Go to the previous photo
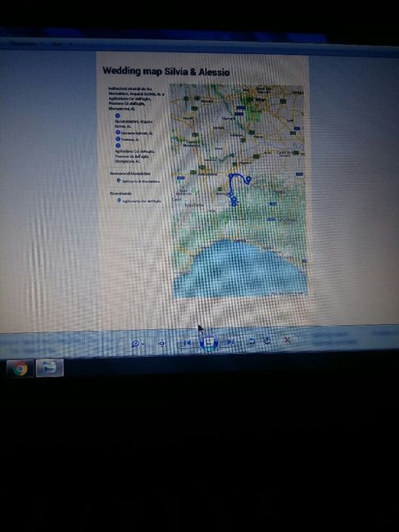 pos(187,343)
